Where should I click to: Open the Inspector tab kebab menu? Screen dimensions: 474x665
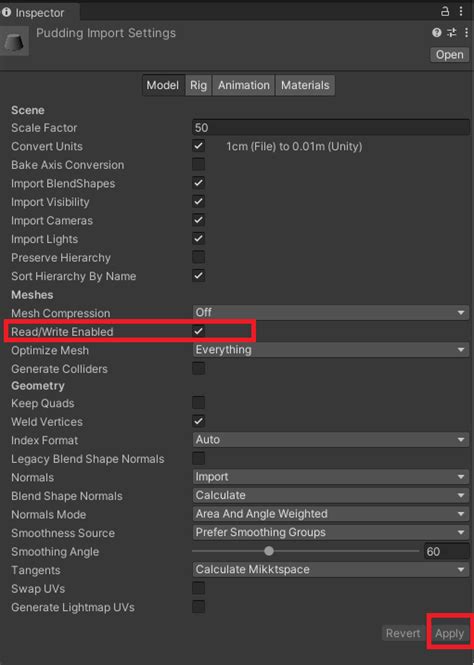click(x=461, y=11)
